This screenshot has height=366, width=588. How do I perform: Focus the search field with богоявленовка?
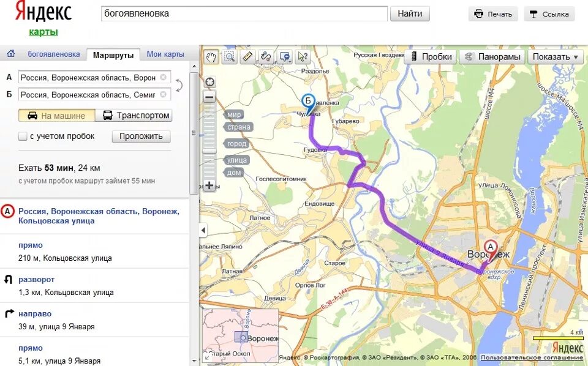coord(244,14)
